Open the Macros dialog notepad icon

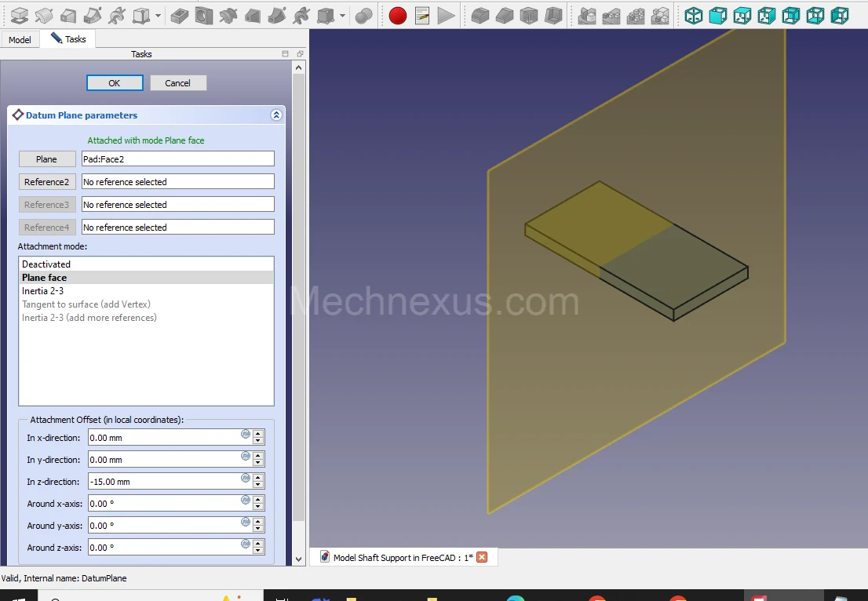click(422, 16)
